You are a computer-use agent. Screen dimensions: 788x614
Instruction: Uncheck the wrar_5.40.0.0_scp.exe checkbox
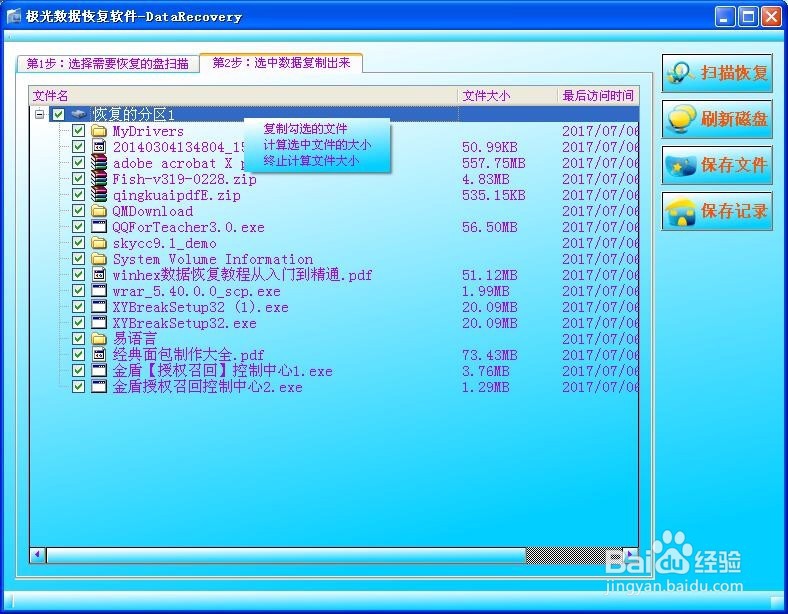tap(78, 290)
